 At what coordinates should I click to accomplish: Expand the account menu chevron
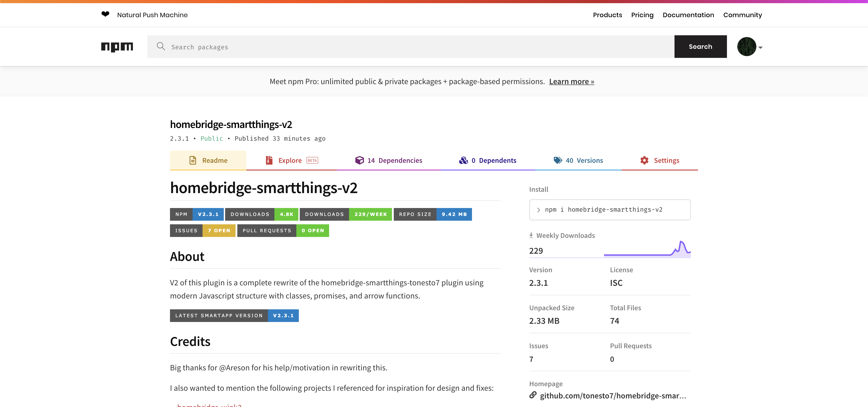click(x=760, y=47)
